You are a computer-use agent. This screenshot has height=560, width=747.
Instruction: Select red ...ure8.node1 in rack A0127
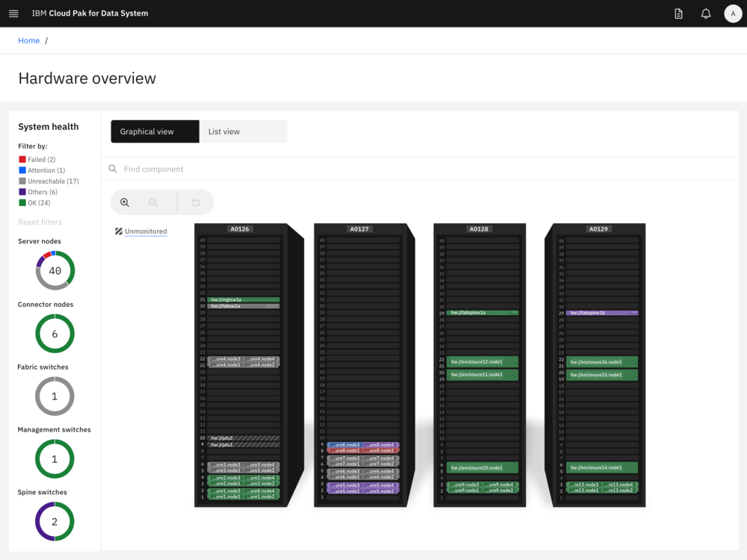pos(345,450)
